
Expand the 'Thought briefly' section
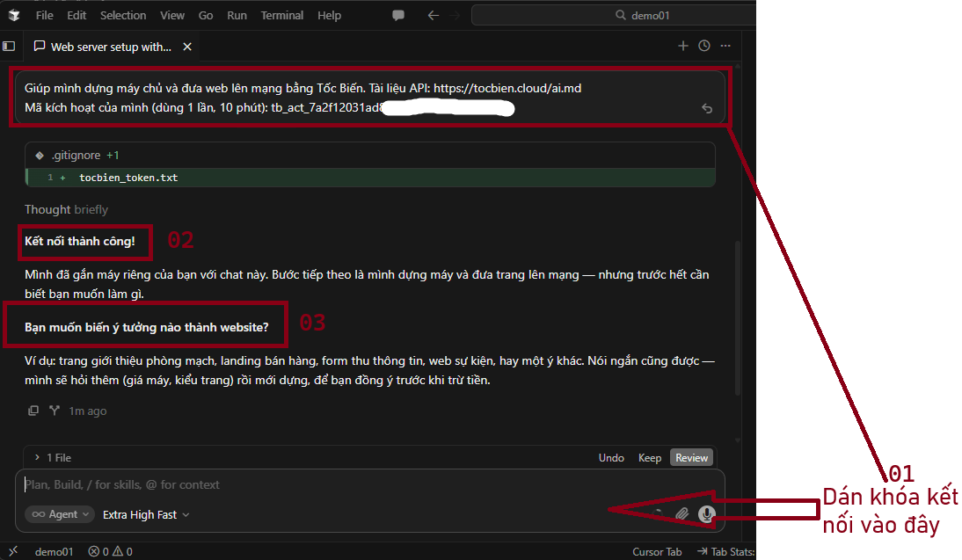coord(66,210)
